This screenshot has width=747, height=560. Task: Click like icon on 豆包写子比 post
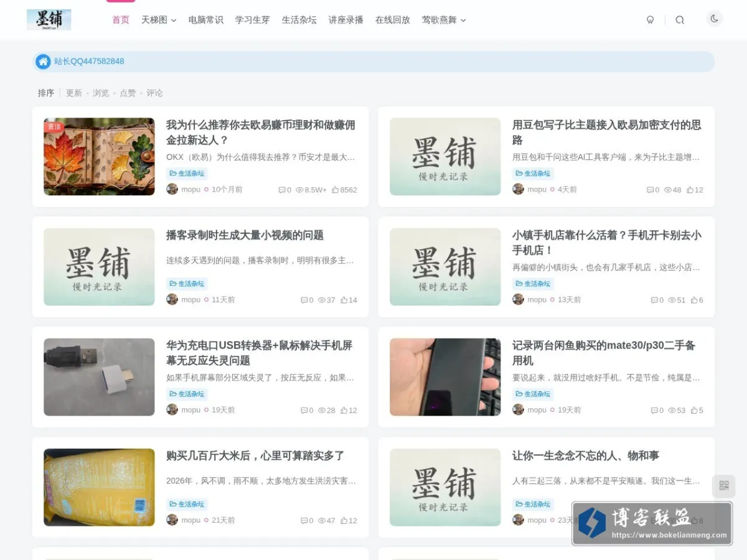690,190
